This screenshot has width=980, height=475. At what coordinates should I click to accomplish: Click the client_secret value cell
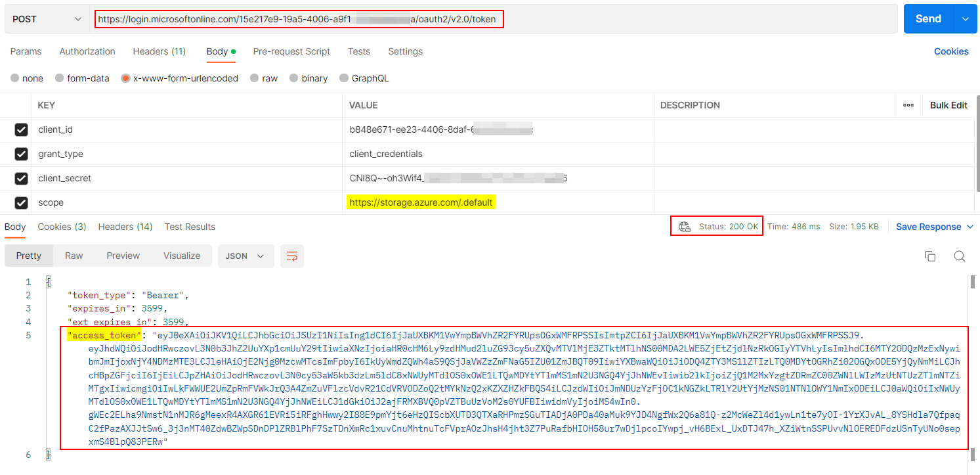(x=498, y=178)
